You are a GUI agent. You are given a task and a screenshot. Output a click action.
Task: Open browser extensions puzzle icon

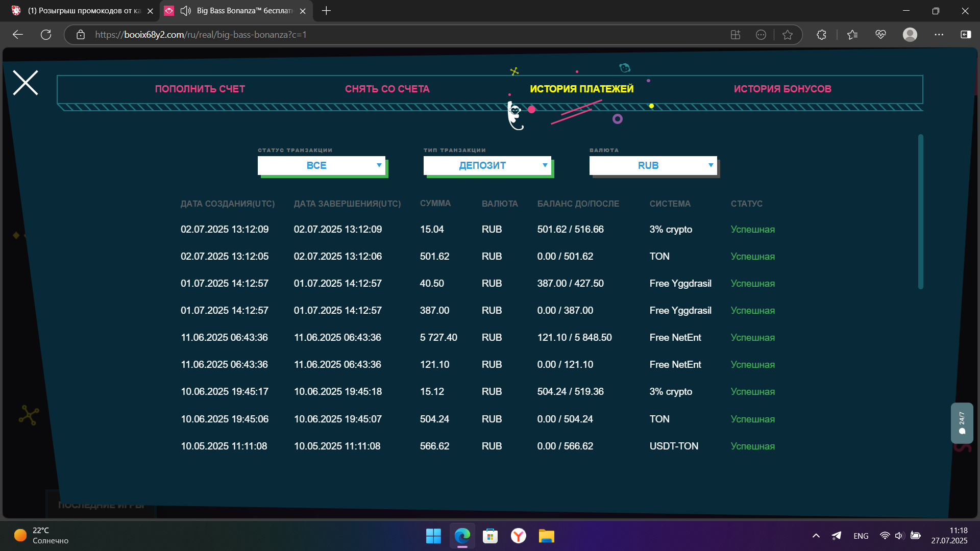[821, 35]
